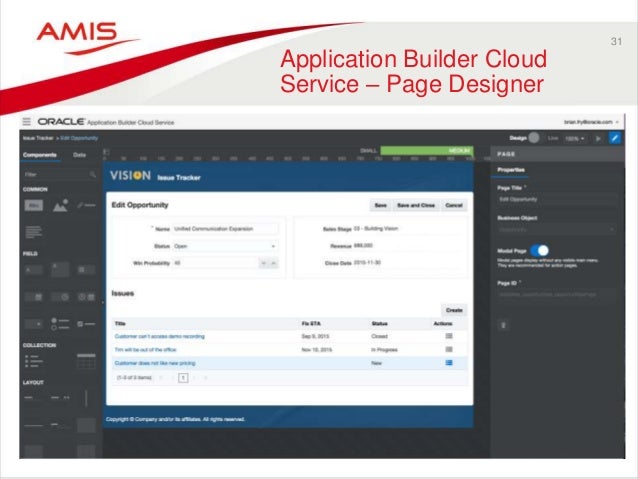
Task: Click the Save and Close button
Action: coord(416,205)
